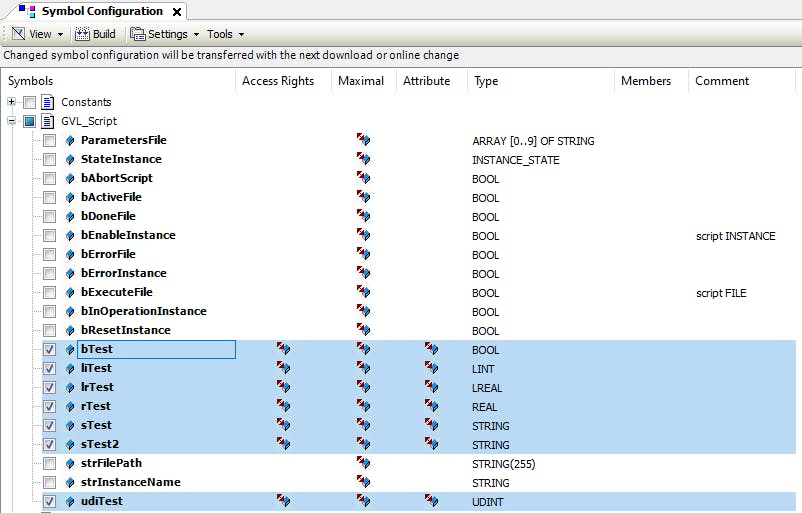802x513 pixels.
Task: Select the bErrorInstance symbol row
Action: coord(124,273)
